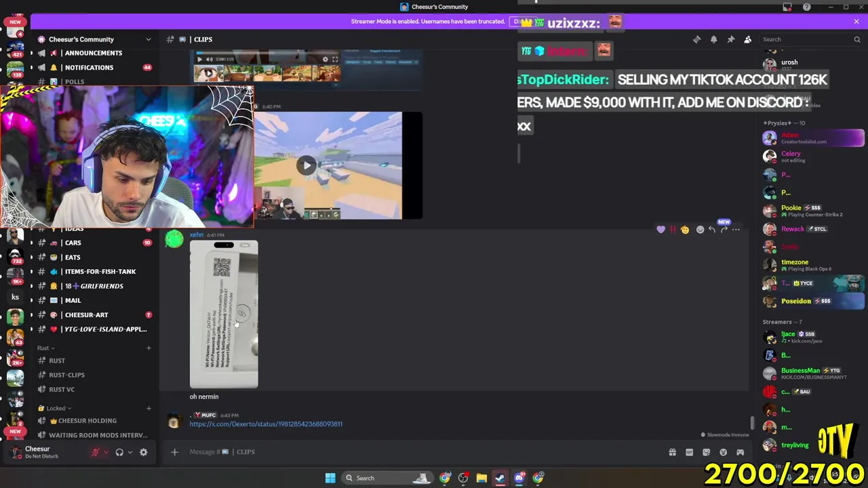
Task: Join the RUST VC voice channel
Action: tap(61, 389)
